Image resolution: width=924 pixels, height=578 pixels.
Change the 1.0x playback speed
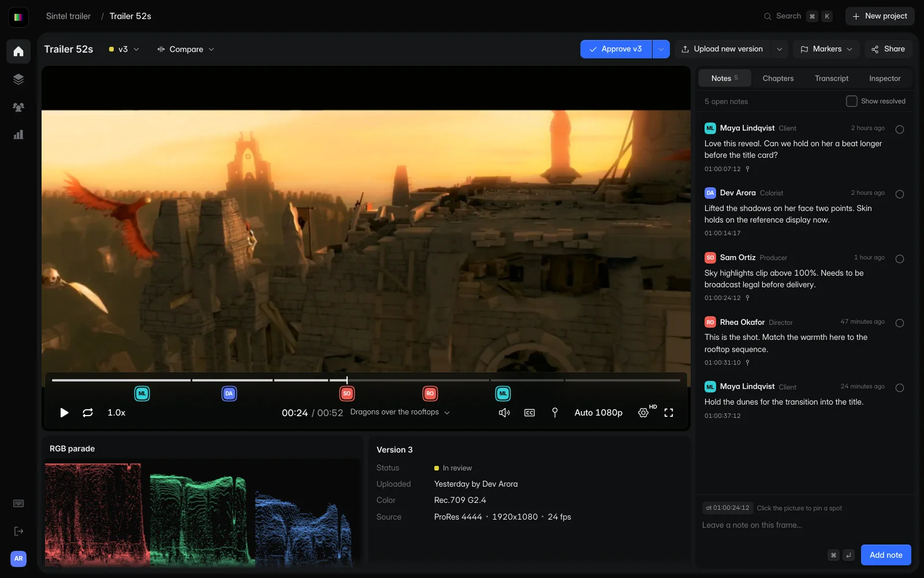116,413
